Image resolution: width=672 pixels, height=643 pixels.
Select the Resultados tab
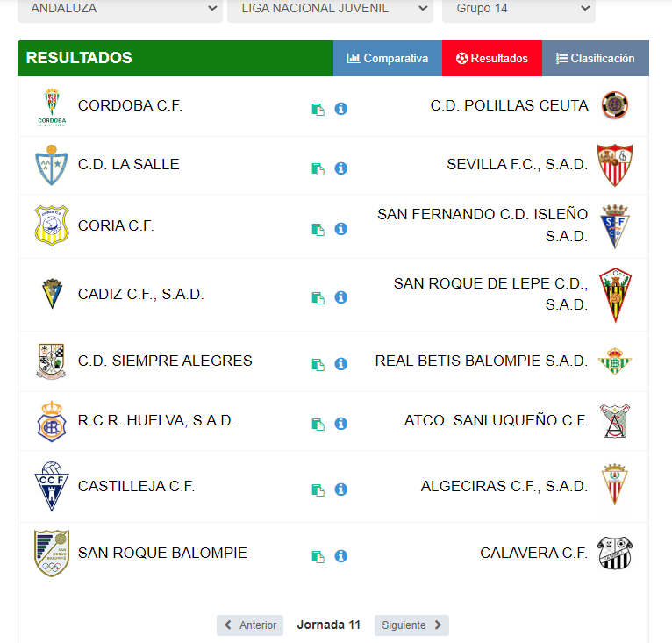tap(492, 58)
